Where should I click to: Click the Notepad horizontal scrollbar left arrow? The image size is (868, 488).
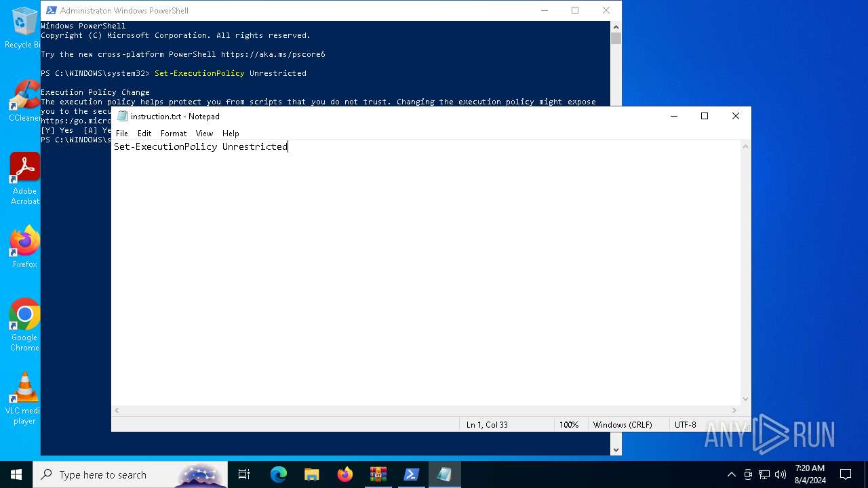117,410
